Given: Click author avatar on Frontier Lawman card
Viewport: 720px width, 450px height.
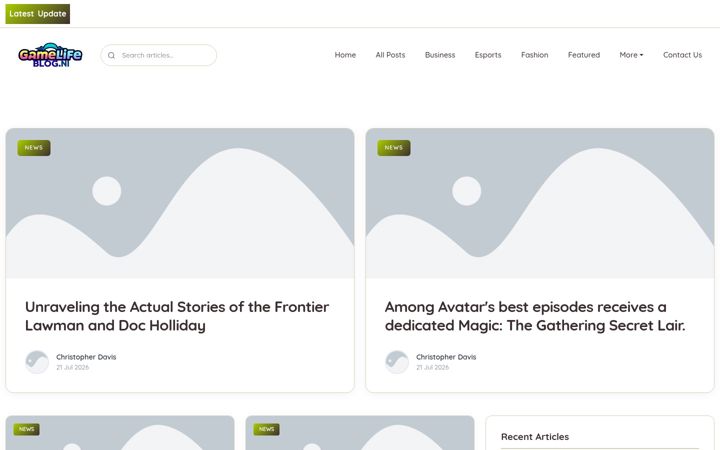Looking at the screenshot, I should tap(37, 362).
